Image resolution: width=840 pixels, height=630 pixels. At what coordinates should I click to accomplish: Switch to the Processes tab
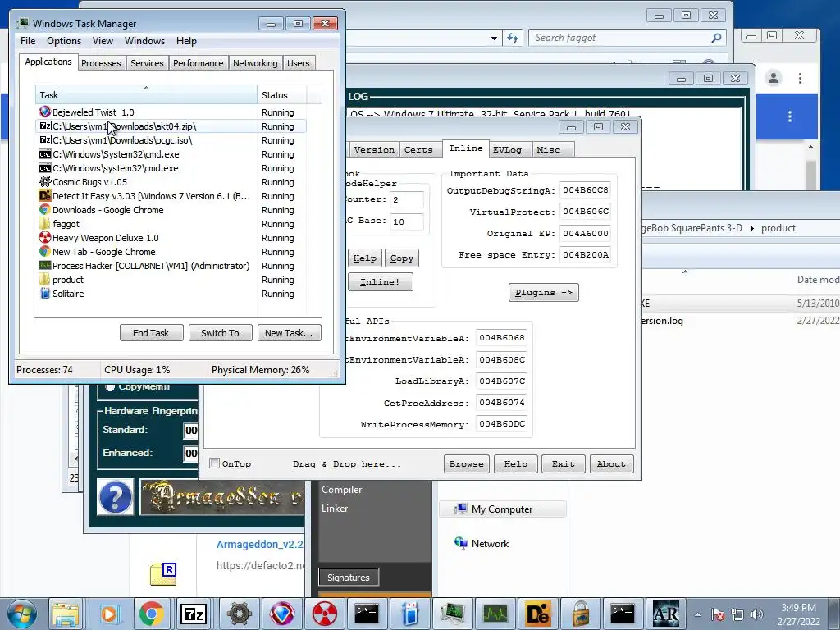click(101, 63)
